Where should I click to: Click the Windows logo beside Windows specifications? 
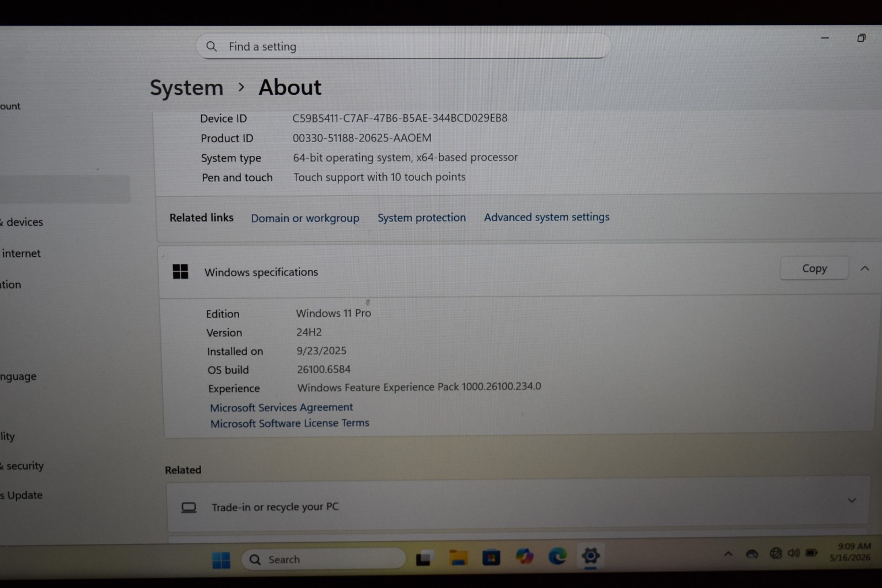[180, 271]
